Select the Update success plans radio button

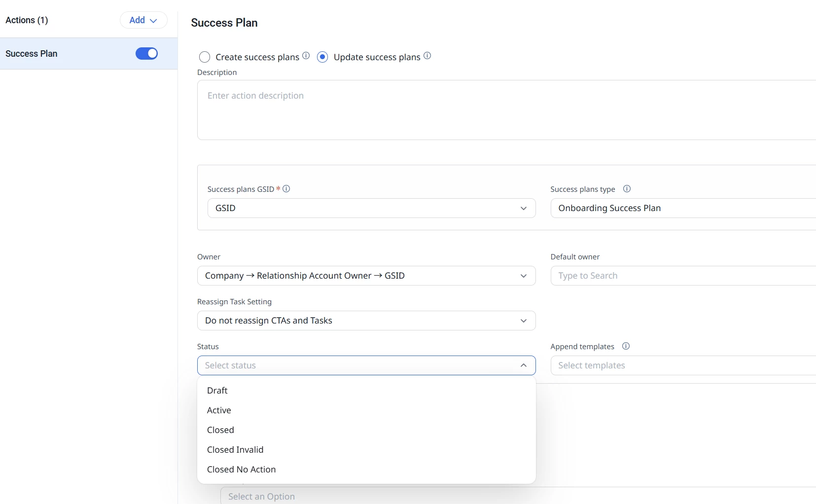322,57
